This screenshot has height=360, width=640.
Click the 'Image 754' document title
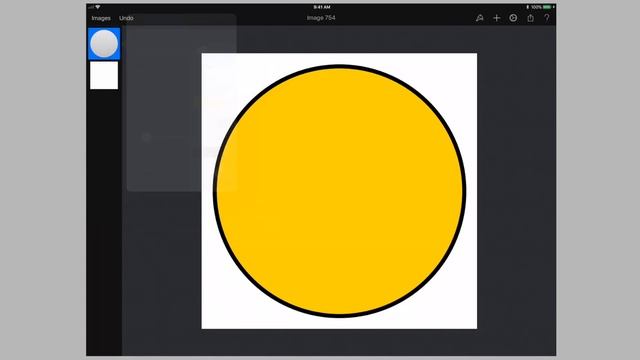(x=321, y=18)
